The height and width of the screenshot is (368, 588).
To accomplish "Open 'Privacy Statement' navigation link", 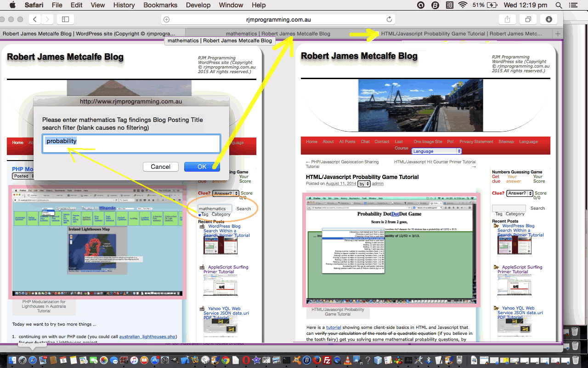I will pyautogui.click(x=476, y=142).
